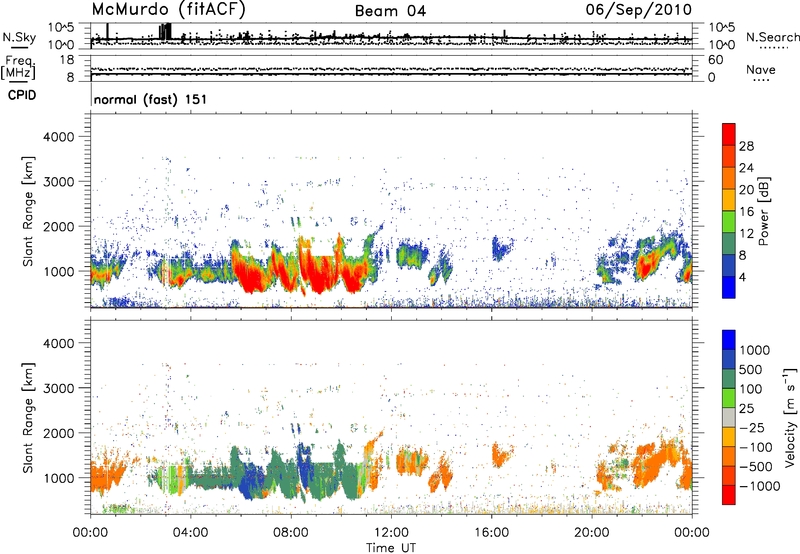Click the McMurdo (fitACF) title text
The width and height of the screenshot is (800, 554).
coord(169,9)
